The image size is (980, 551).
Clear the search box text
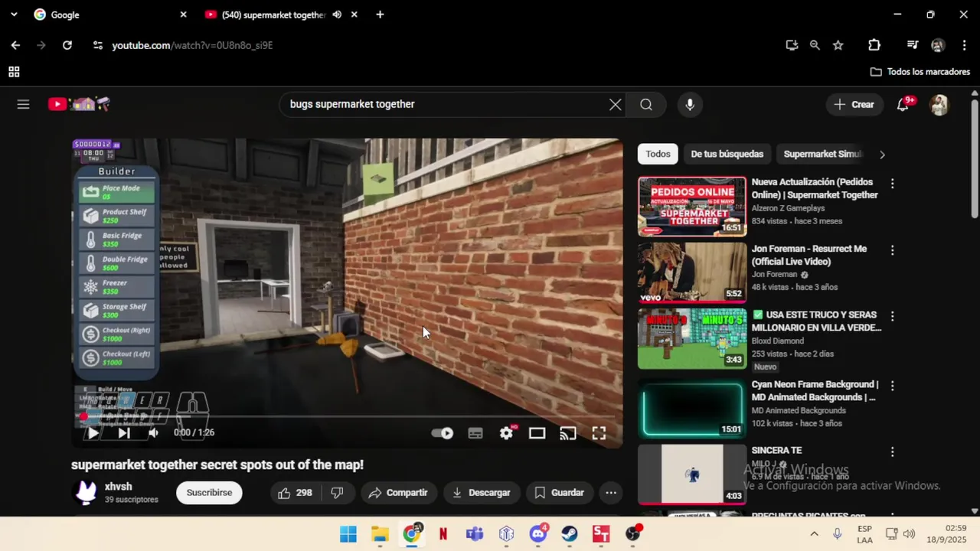pyautogui.click(x=615, y=105)
